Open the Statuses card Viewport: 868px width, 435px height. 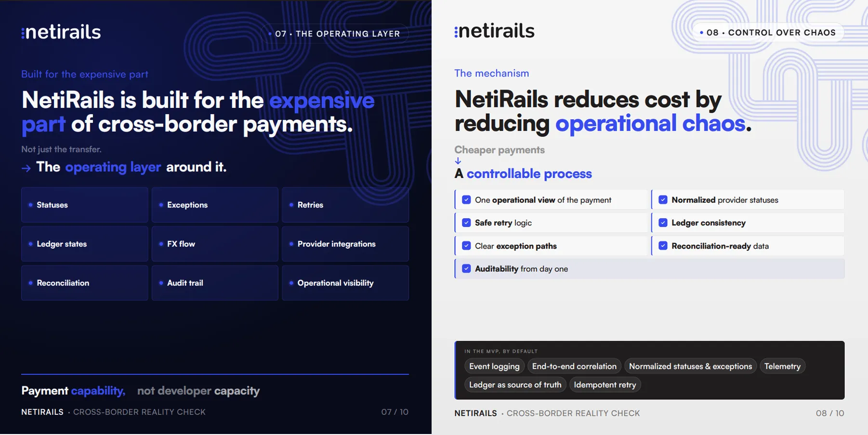(85, 205)
